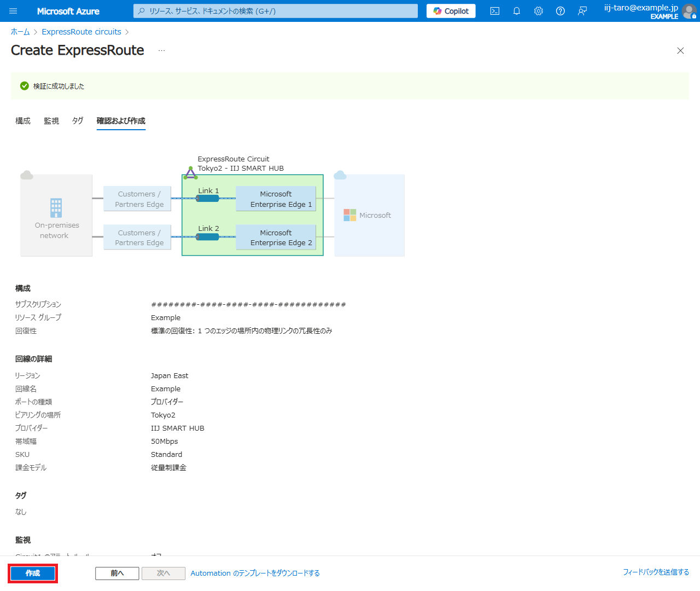Click the 検証に成功しました message
Screen dimensions: 700x591
click(x=59, y=86)
